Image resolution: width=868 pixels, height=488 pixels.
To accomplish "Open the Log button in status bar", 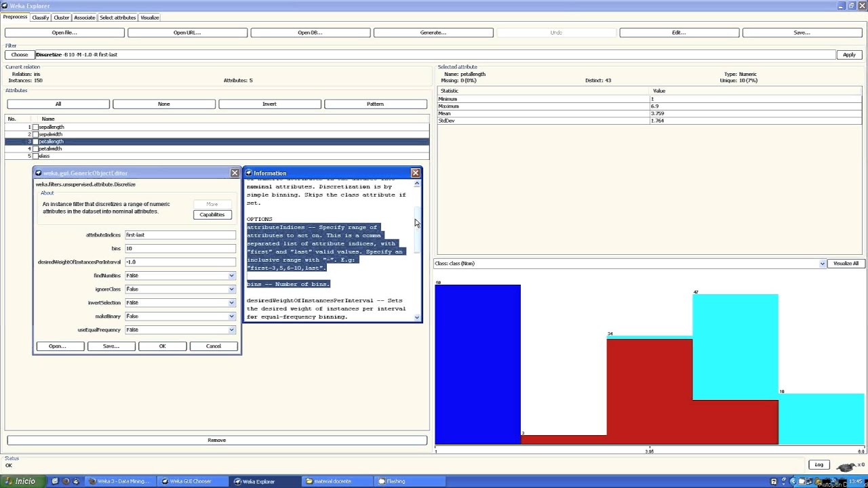I will pyautogui.click(x=818, y=464).
